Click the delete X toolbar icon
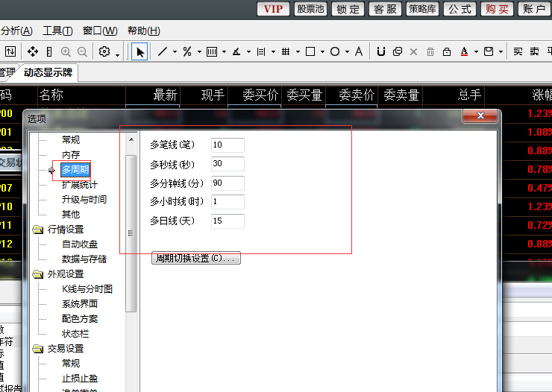This screenshot has height=392, width=552. point(414,52)
